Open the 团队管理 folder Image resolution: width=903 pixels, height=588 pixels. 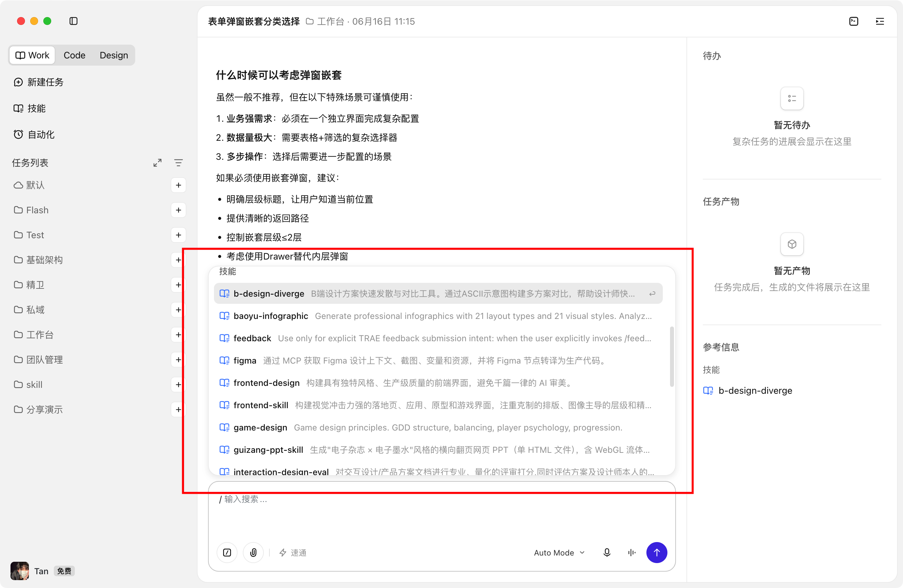38,360
